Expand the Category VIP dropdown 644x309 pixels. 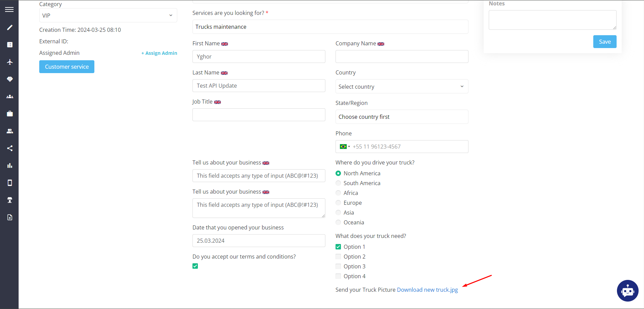pyautogui.click(x=108, y=16)
